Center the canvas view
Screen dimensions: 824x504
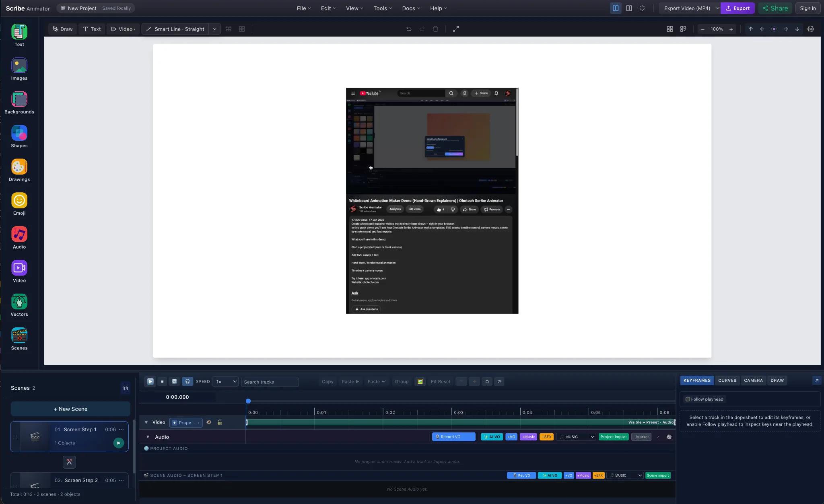click(x=774, y=29)
